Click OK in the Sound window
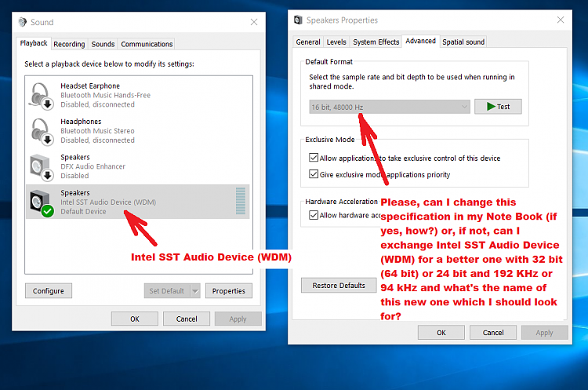The height and width of the screenshot is (390, 588). pos(135,319)
